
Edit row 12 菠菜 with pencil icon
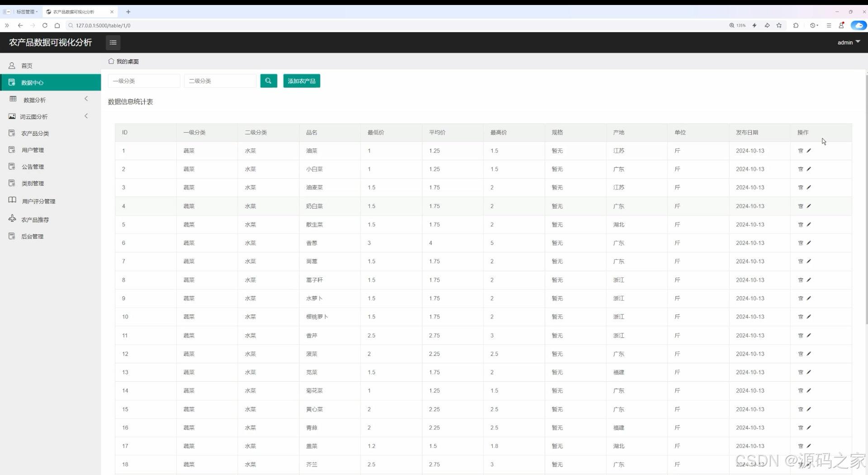(x=809, y=354)
